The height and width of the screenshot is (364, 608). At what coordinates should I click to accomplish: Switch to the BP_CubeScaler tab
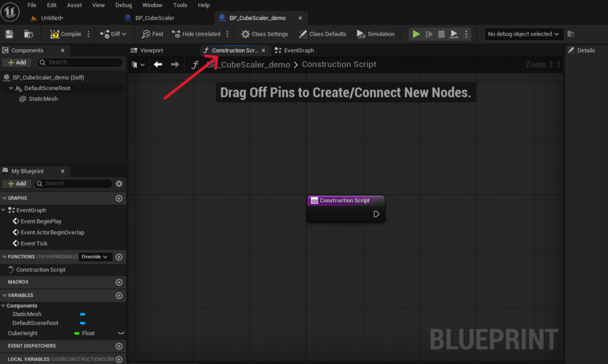(x=154, y=18)
